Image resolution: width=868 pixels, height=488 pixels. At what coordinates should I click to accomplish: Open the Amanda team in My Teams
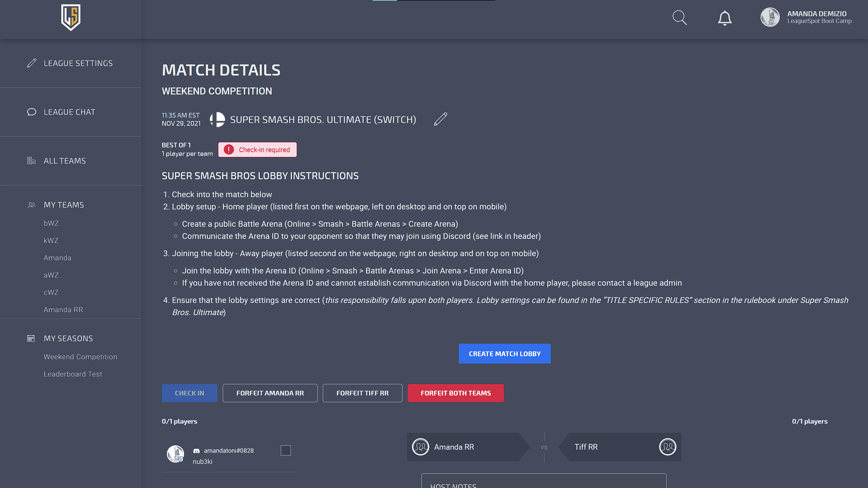(58, 258)
